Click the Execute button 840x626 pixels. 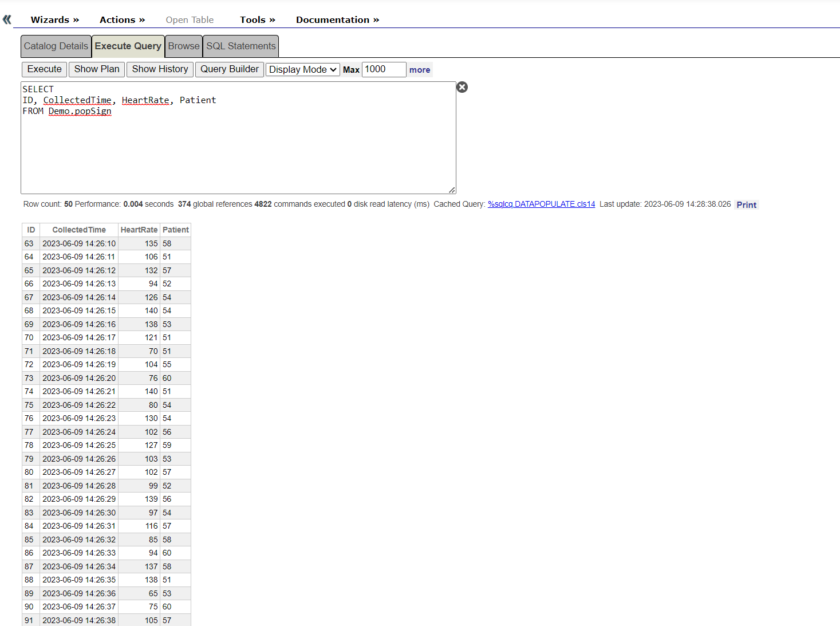point(44,69)
